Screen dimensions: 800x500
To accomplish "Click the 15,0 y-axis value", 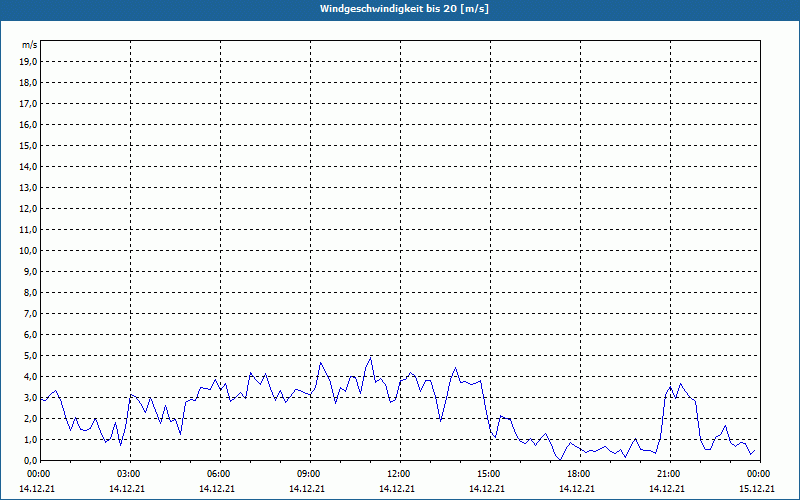I will click(x=28, y=145).
